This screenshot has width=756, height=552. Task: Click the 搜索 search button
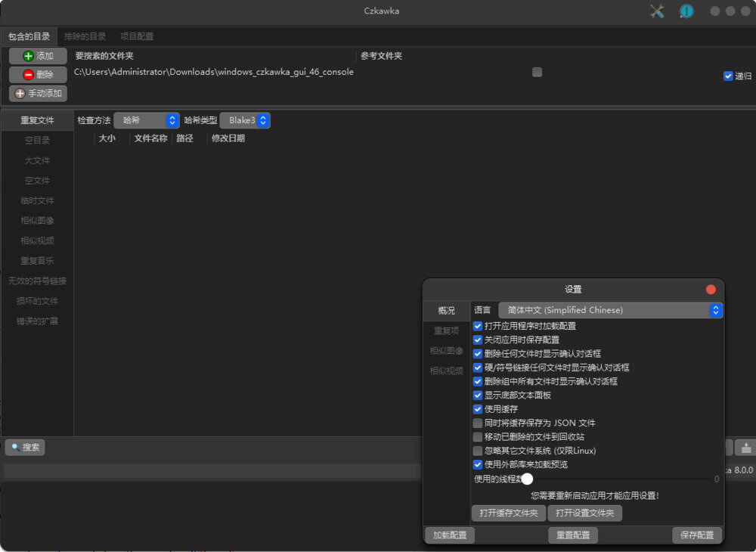[25, 447]
